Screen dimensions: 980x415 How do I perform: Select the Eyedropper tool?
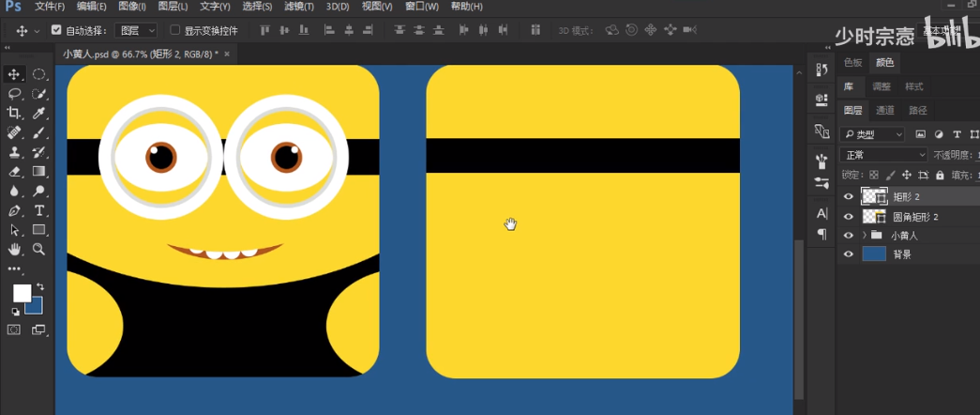coord(38,114)
